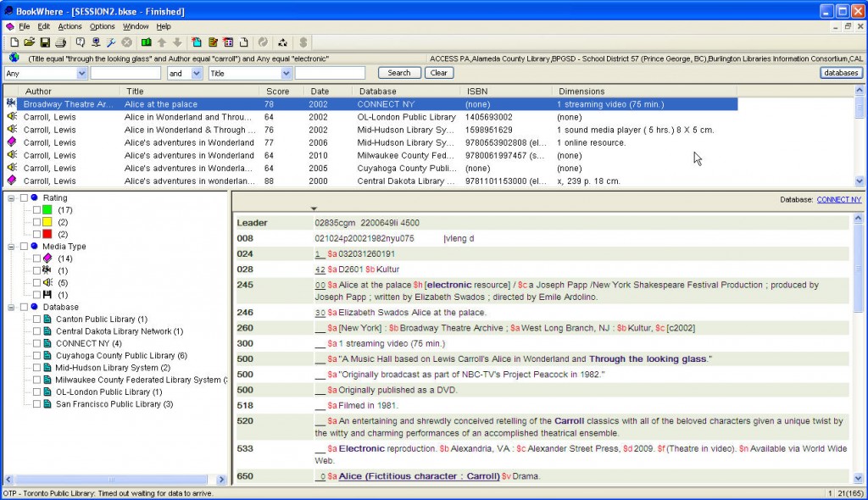This screenshot has height=500, width=868.
Task: Click the databases button
Action: [841, 73]
